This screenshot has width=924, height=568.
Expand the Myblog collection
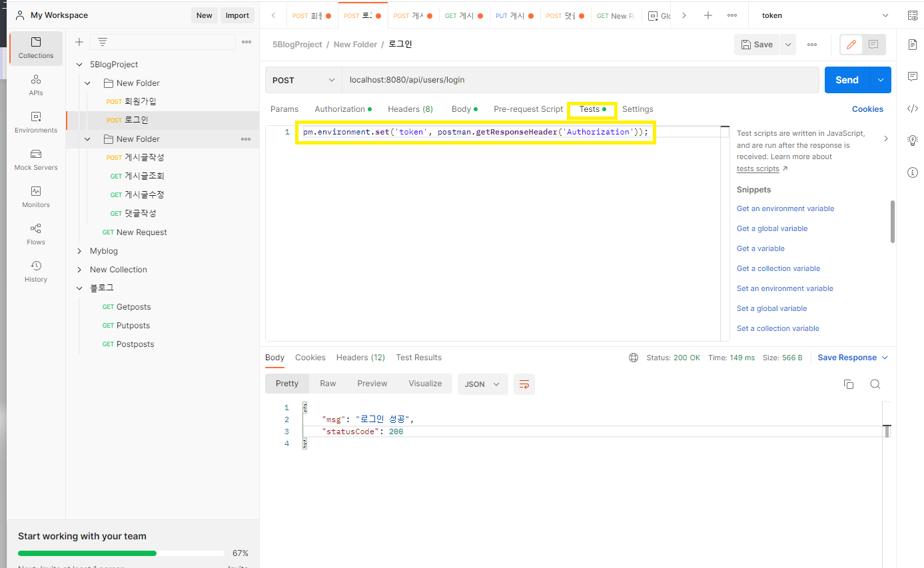point(79,251)
